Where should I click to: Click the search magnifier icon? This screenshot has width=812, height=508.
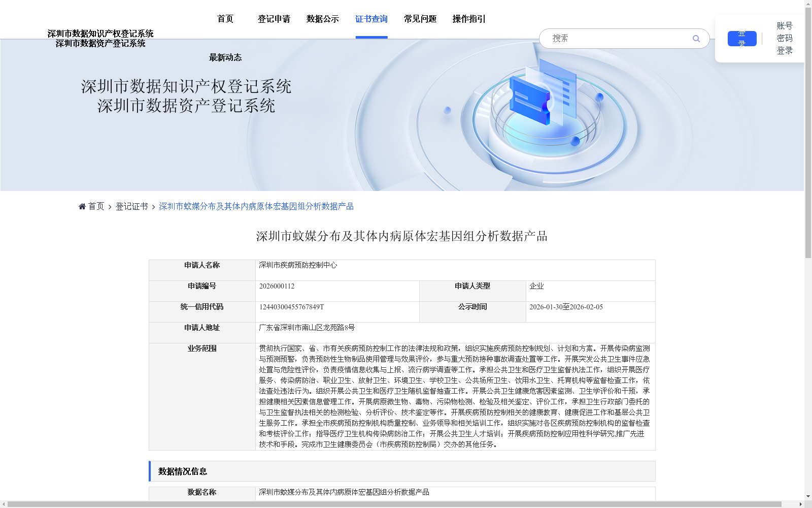pos(696,39)
